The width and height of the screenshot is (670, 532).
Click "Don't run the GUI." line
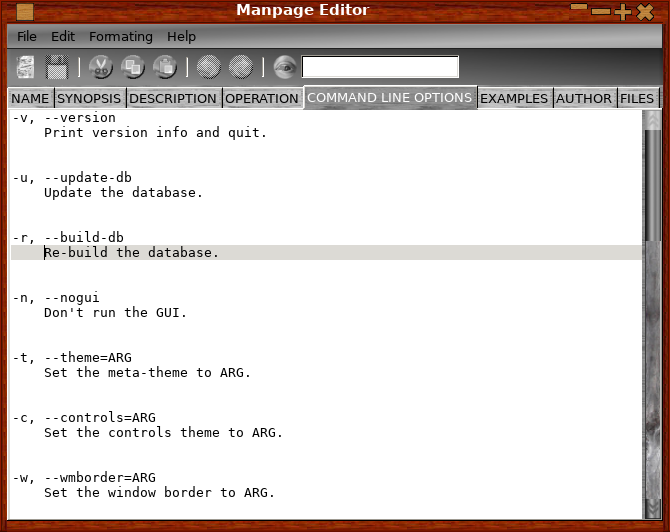click(x=115, y=313)
